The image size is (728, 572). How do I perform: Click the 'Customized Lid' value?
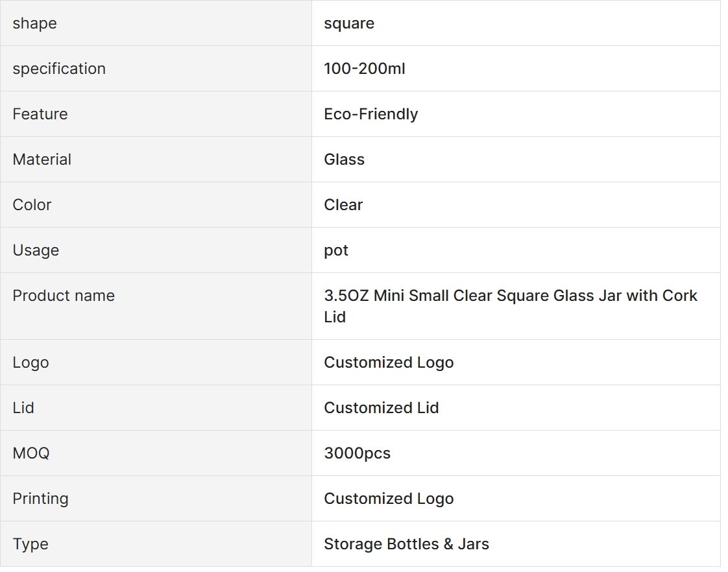[382, 408]
